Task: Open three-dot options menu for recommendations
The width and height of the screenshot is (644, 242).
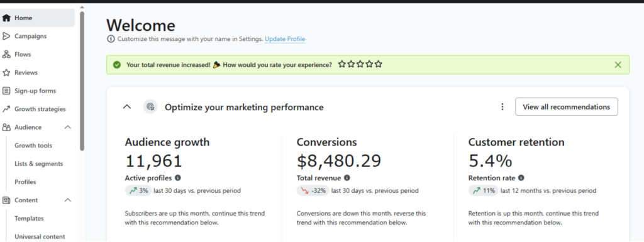Action: point(502,107)
